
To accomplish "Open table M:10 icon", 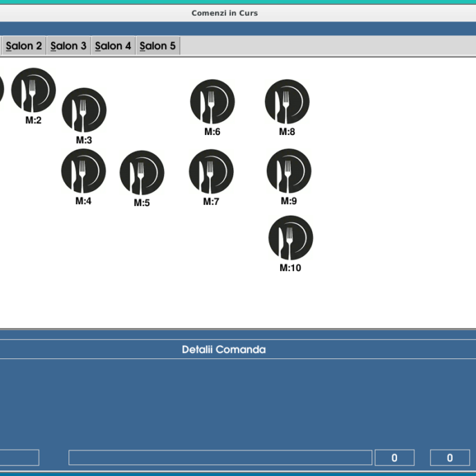I will pos(291,238).
